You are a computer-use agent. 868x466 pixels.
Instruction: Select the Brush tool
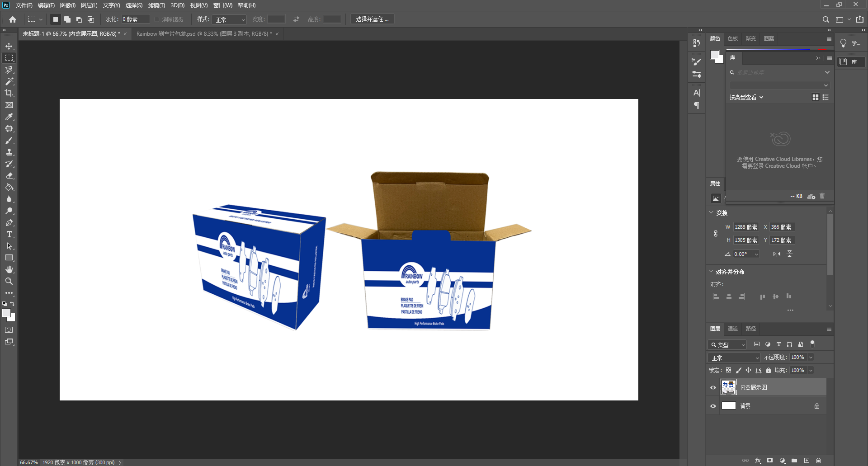coord(9,140)
